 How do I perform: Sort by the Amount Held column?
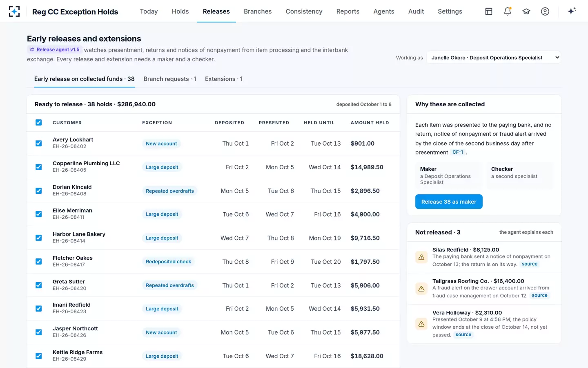click(370, 123)
